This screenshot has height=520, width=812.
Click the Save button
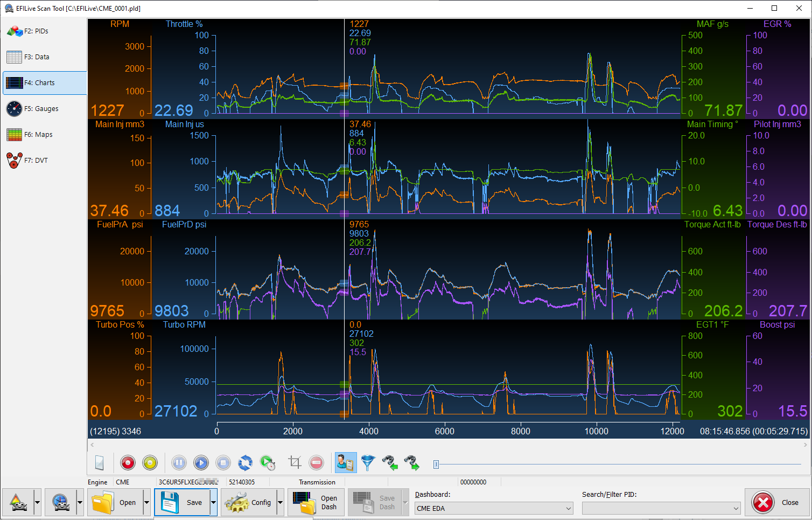point(182,502)
